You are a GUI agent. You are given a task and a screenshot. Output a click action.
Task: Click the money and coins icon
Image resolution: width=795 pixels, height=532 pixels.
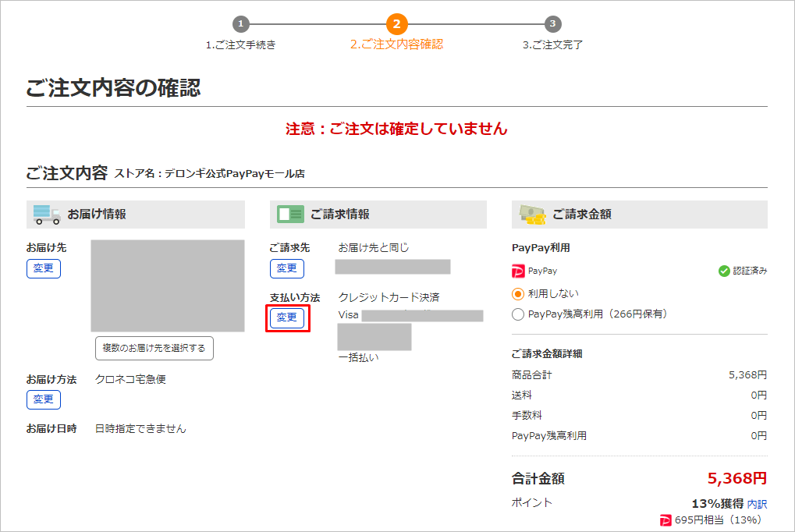(532, 215)
